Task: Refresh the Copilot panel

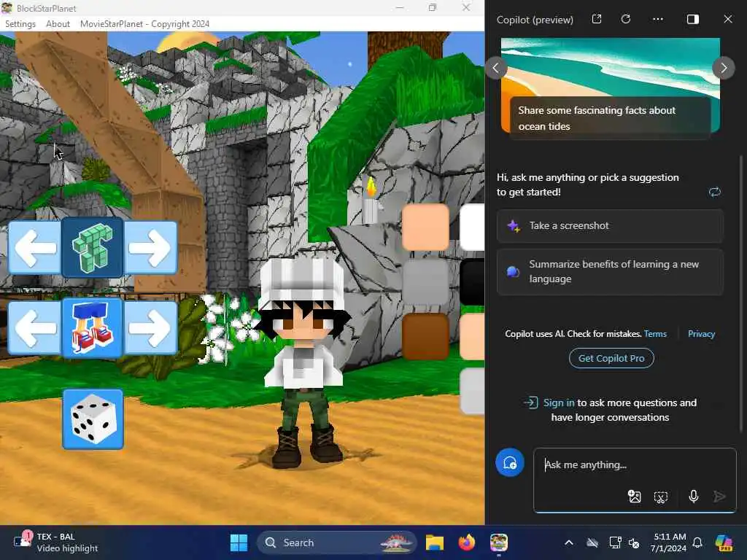Action: [626, 19]
